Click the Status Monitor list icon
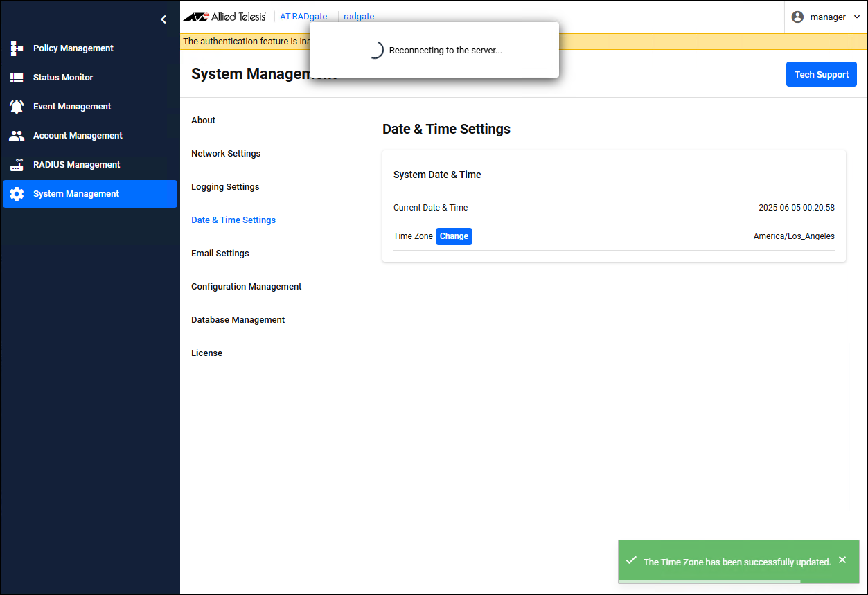 pyautogui.click(x=17, y=78)
